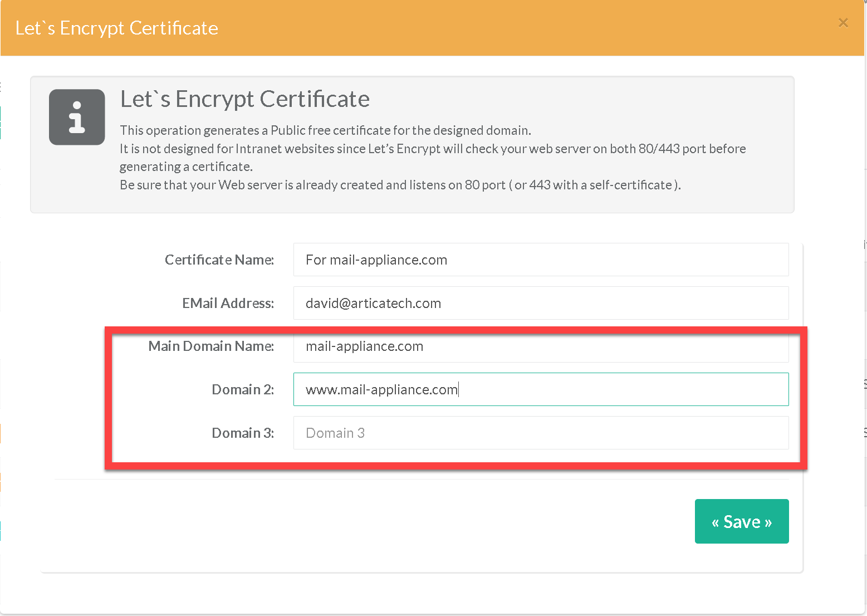Click the large heading in the info panel
867x616 pixels.
(x=244, y=99)
